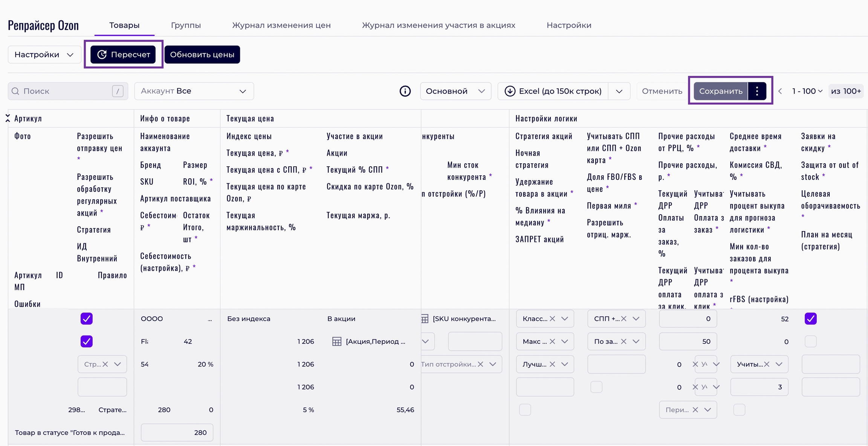Open the Аккаунт Все dropdown

point(194,91)
